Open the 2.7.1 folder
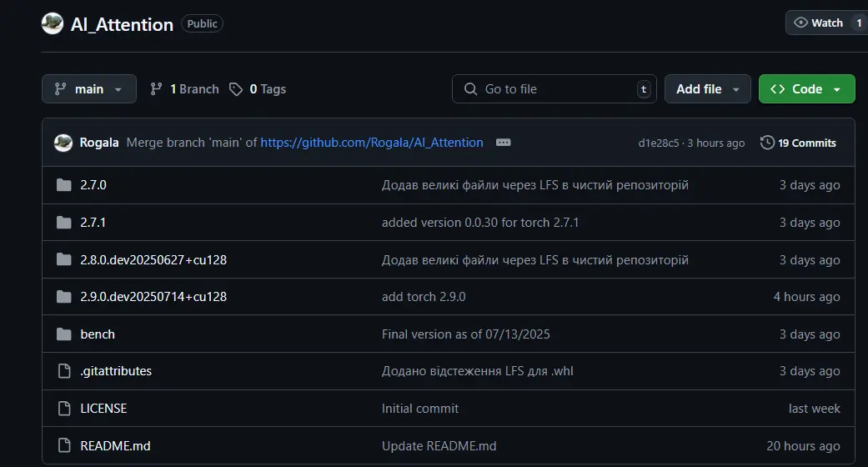This screenshot has width=868, height=467. pos(93,223)
